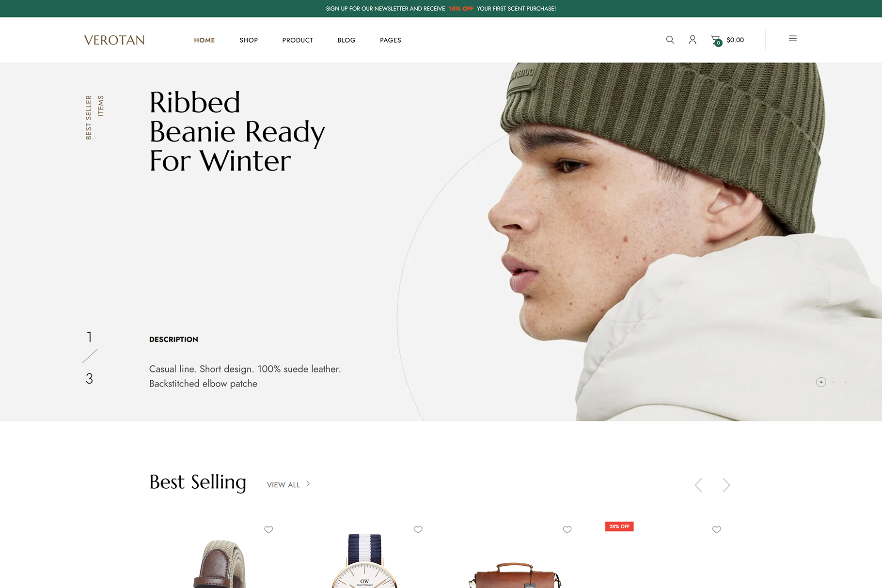Viewport: 882px width, 588px height.
Task: Switch to the third hero slide dot
Action: click(x=846, y=382)
